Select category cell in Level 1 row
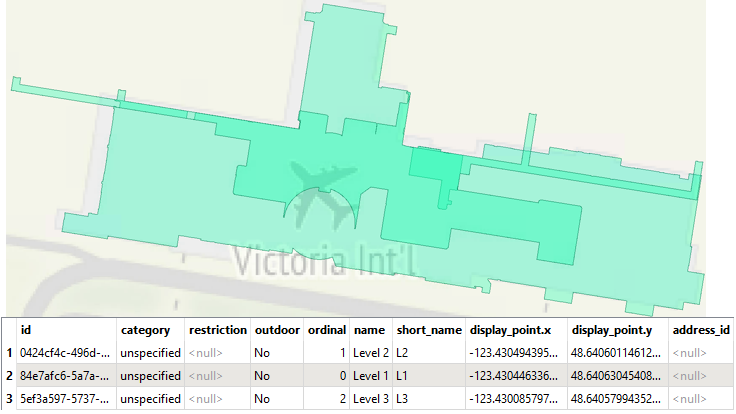Viewport: 736px width, 414px height. [x=150, y=376]
